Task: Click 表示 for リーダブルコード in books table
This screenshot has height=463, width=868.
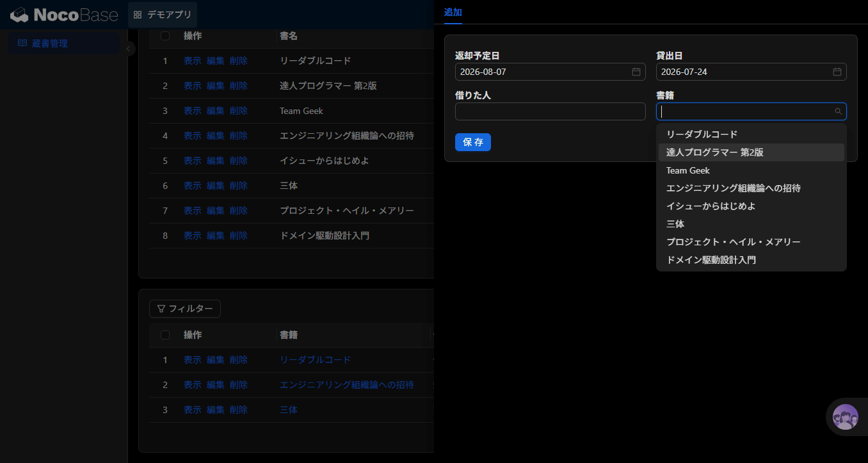Action: pos(193,61)
